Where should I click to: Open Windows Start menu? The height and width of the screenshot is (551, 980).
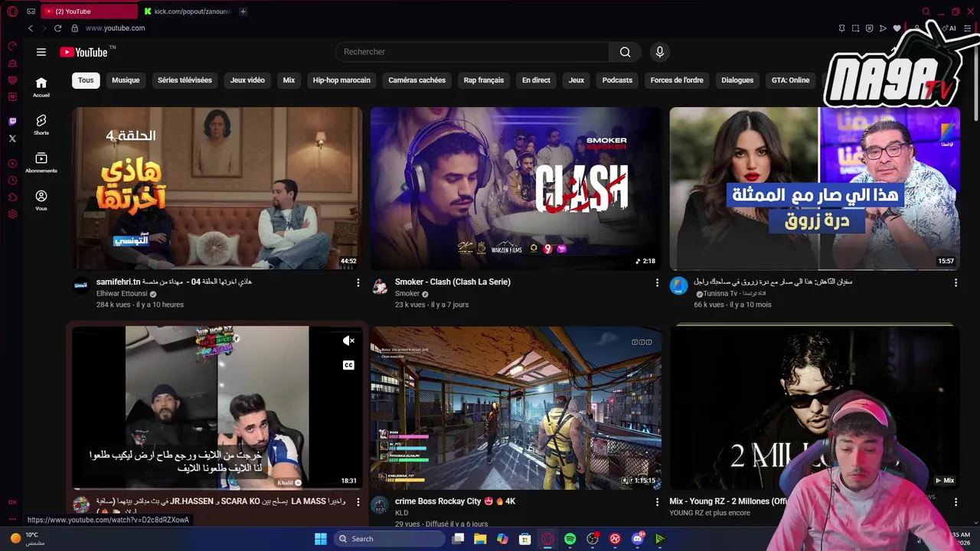[x=321, y=539]
